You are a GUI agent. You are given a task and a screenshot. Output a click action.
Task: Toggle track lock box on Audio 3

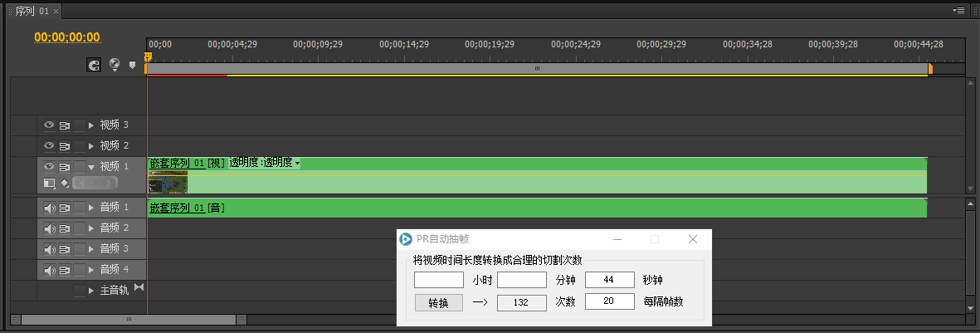click(79, 249)
